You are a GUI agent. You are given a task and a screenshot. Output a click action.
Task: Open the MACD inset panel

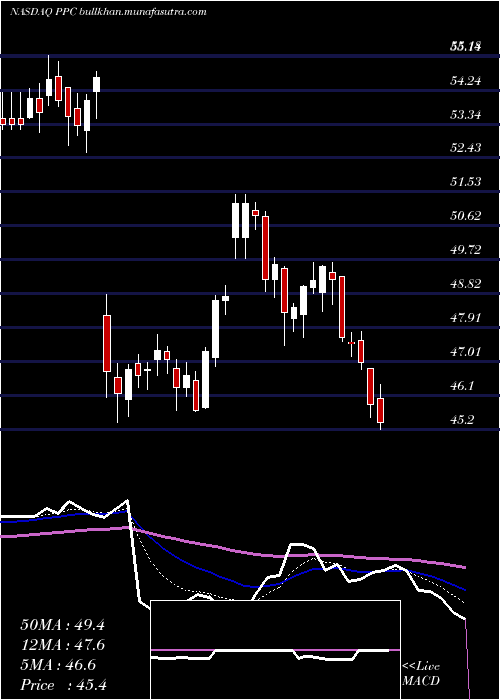tap(275, 650)
